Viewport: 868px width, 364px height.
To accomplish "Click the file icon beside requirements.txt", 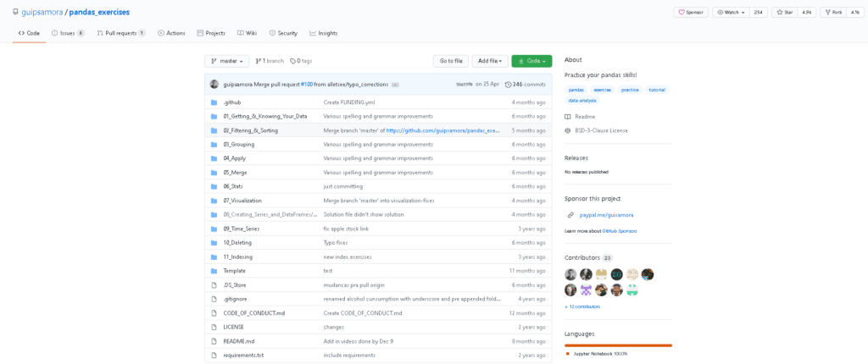I will (x=214, y=356).
